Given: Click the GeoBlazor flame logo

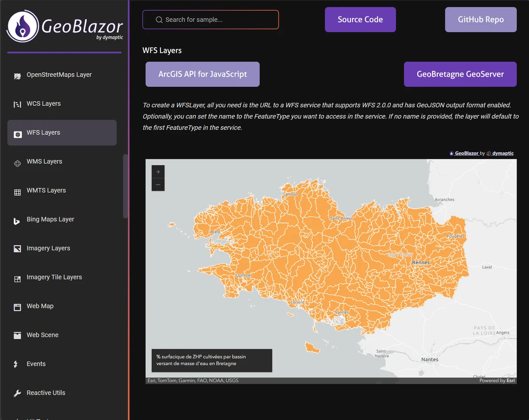Looking at the screenshot, I should 23,26.
